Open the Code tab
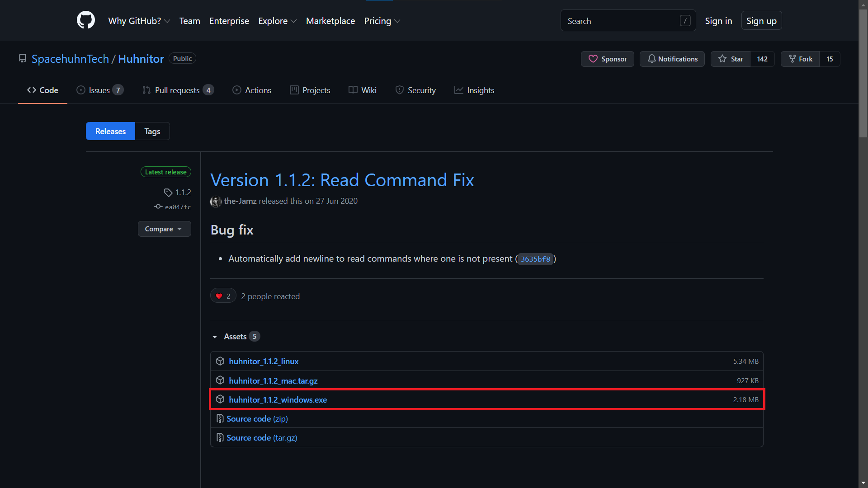 [42, 90]
